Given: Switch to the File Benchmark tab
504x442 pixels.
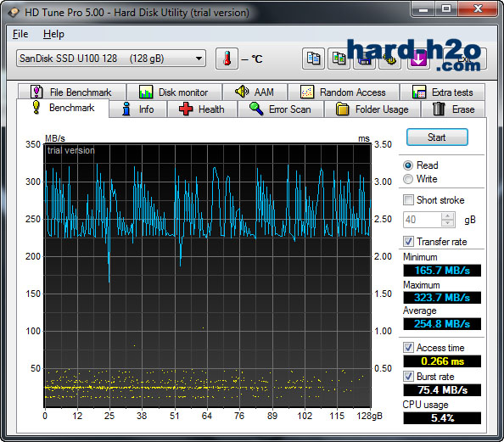Looking at the screenshot, I should (71, 92).
